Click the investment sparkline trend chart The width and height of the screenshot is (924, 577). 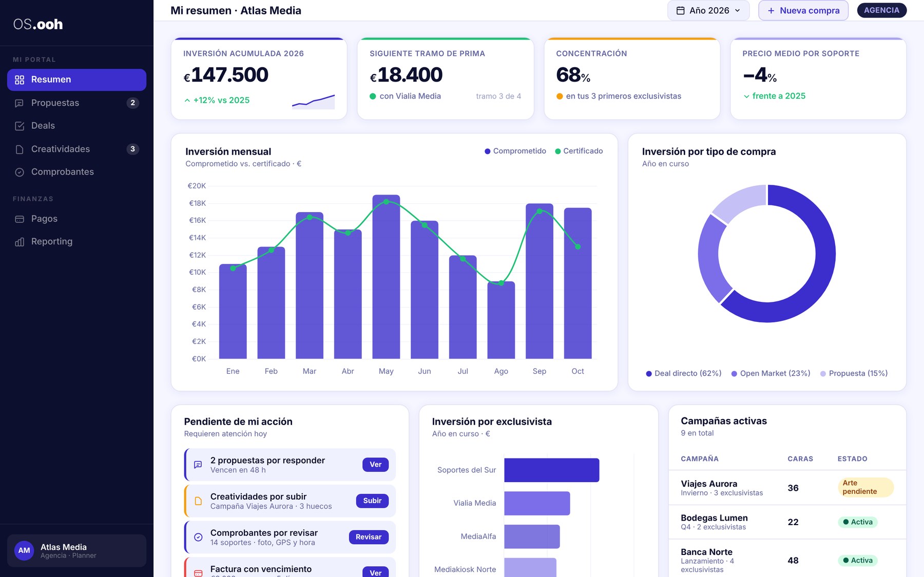pyautogui.click(x=313, y=102)
